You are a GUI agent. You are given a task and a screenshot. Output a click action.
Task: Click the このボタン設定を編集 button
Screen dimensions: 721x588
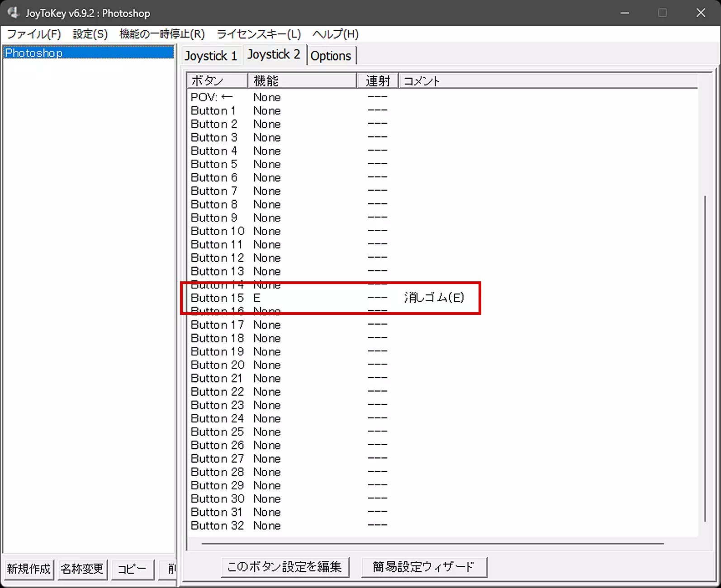click(x=285, y=567)
